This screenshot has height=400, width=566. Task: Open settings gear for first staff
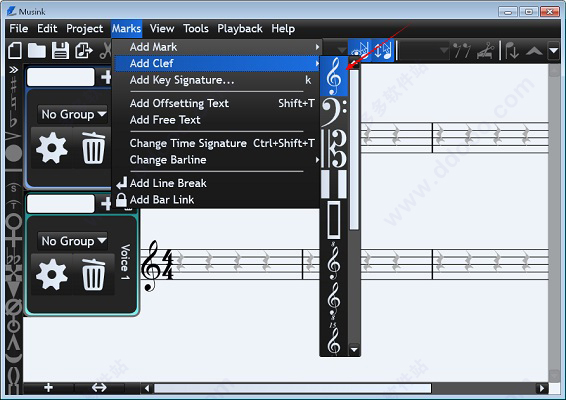pos(52,148)
